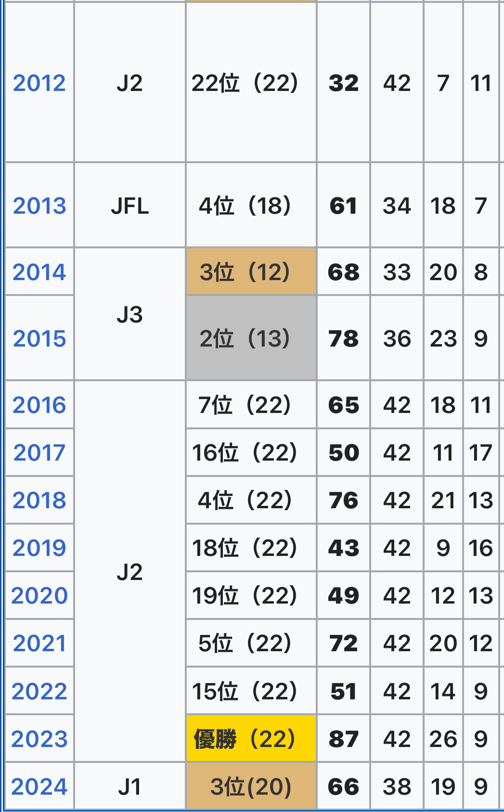
Task: Click the 2018 year link
Action: (x=39, y=501)
